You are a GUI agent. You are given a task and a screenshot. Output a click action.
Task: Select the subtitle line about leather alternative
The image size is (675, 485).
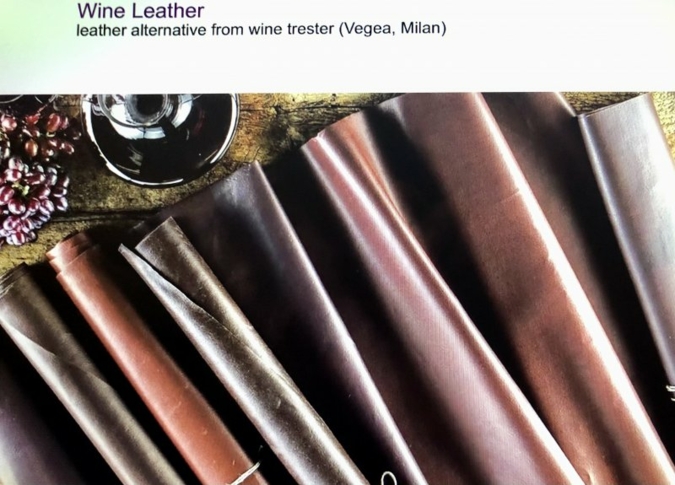click(261, 29)
